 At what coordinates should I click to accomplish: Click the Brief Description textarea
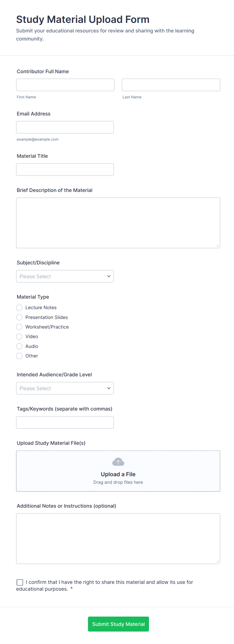pyautogui.click(x=118, y=223)
